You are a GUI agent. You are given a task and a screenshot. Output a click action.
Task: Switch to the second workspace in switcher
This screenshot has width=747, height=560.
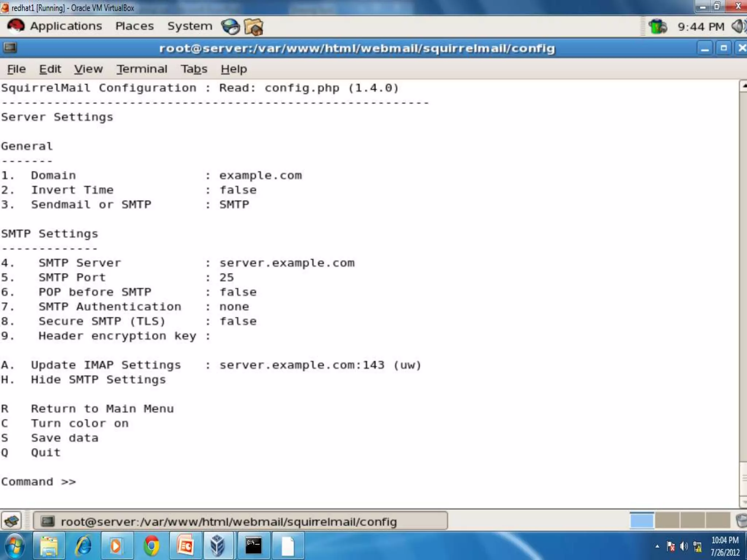(x=667, y=521)
